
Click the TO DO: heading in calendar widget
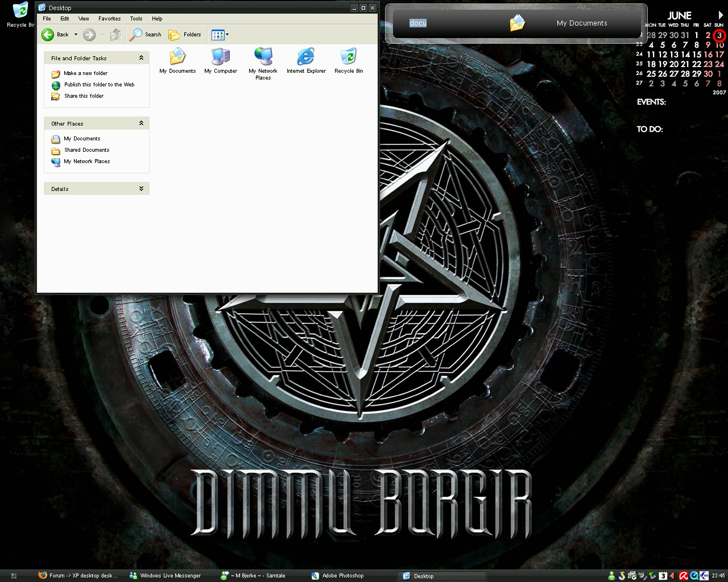[650, 130]
